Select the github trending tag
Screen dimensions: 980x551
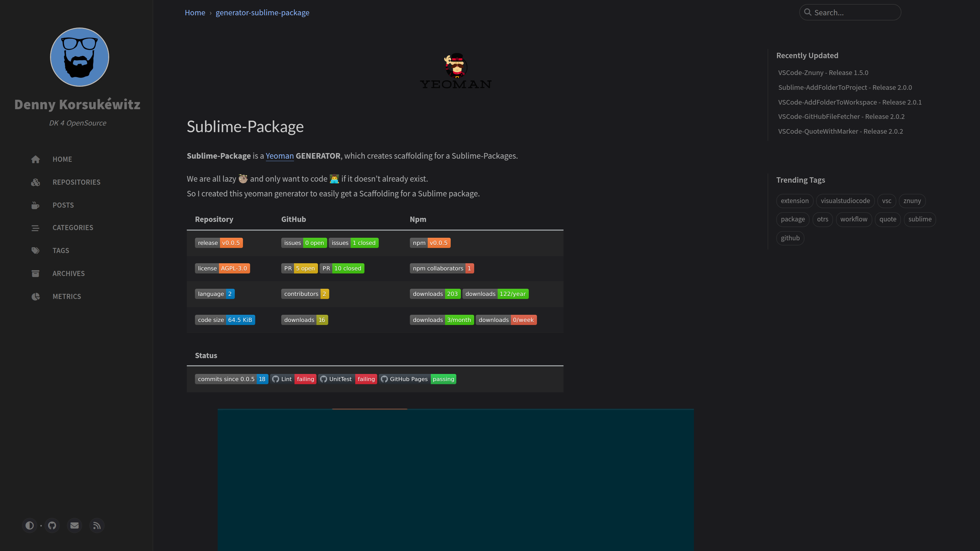790,238
